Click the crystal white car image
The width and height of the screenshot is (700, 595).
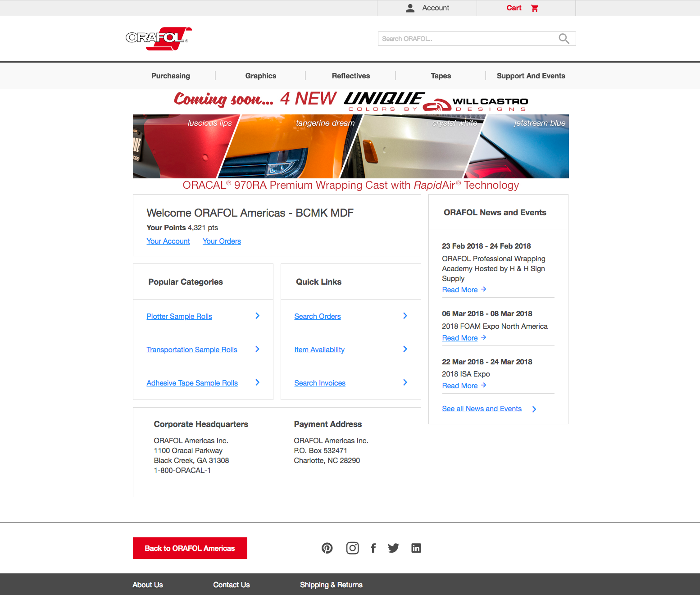point(412,146)
